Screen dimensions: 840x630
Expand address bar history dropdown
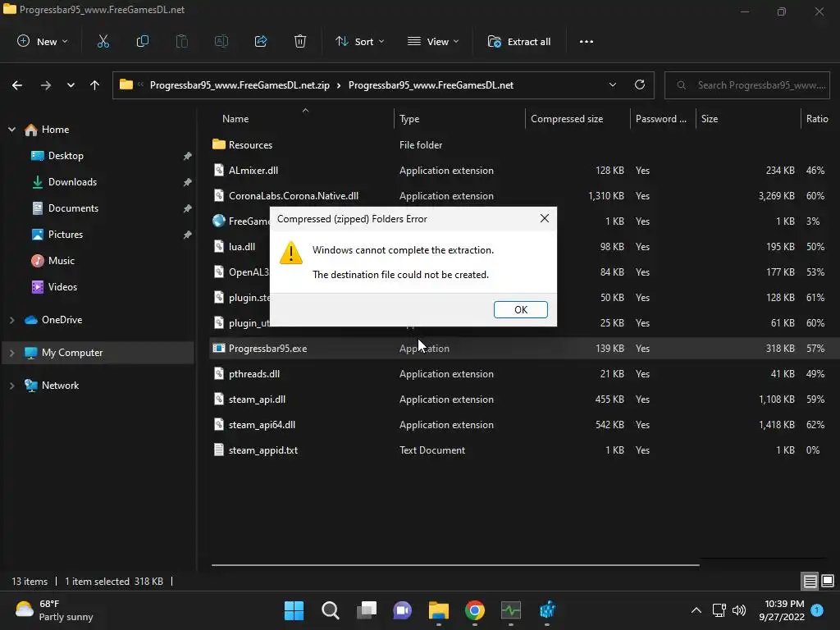tap(612, 84)
